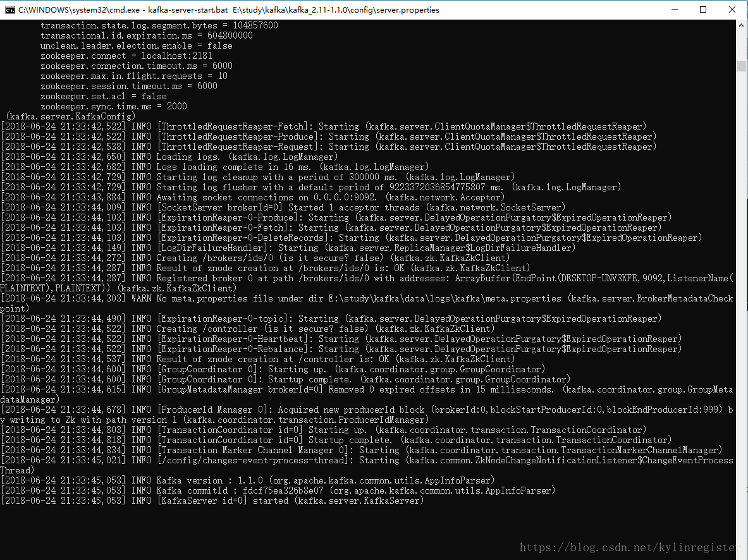Screen dimensions: 748x560
Task: Maximize the cmd.exe window
Action: coord(703,9)
